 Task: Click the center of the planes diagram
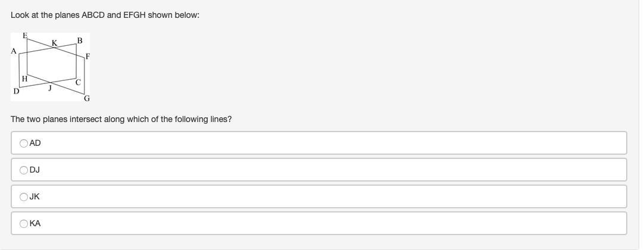tap(50, 67)
